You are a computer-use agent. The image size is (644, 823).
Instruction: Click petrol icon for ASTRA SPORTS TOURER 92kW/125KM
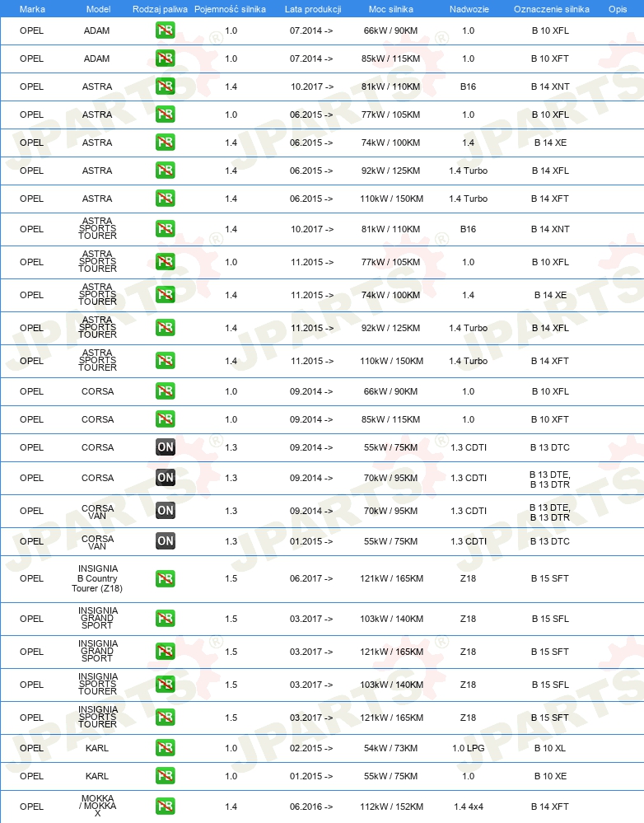coord(166,328)
